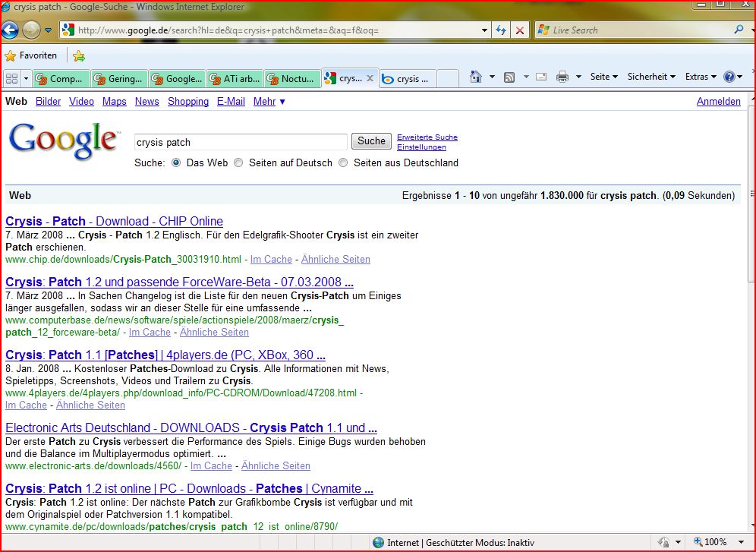Open the Electronic Arts Deutschland Downloads result
The image size is (756, 552).
[191, 427]
